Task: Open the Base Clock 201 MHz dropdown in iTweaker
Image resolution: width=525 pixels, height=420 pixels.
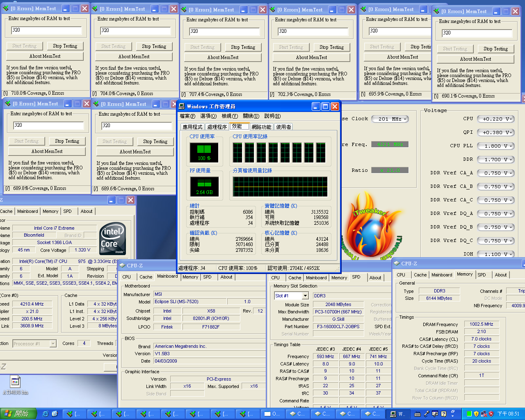Action: pos(390,119)
